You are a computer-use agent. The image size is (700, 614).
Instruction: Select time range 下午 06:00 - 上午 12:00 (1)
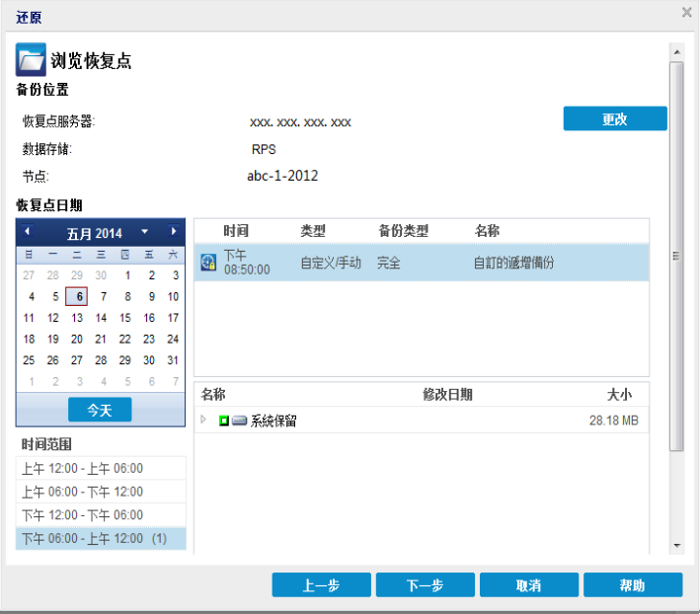coord(95,538)
